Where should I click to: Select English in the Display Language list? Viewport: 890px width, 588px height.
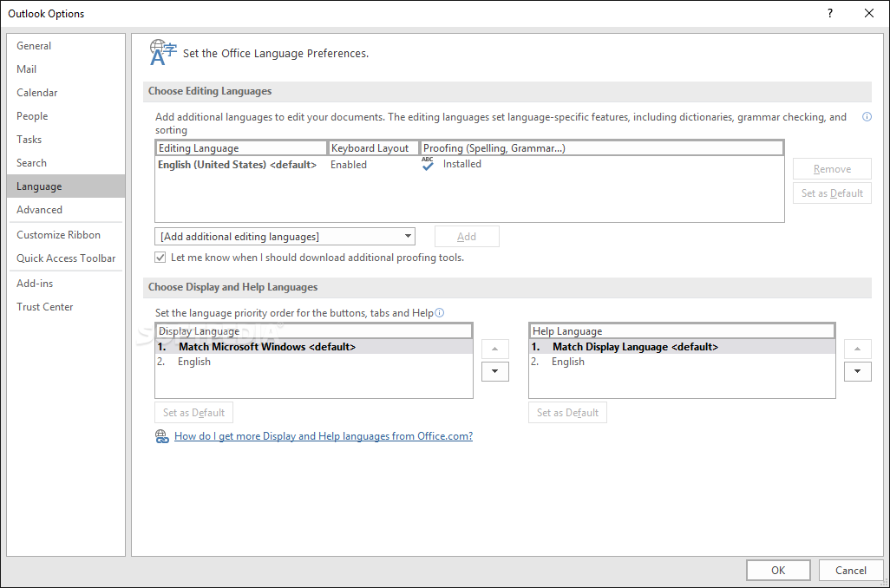click(x=194, y=362)
